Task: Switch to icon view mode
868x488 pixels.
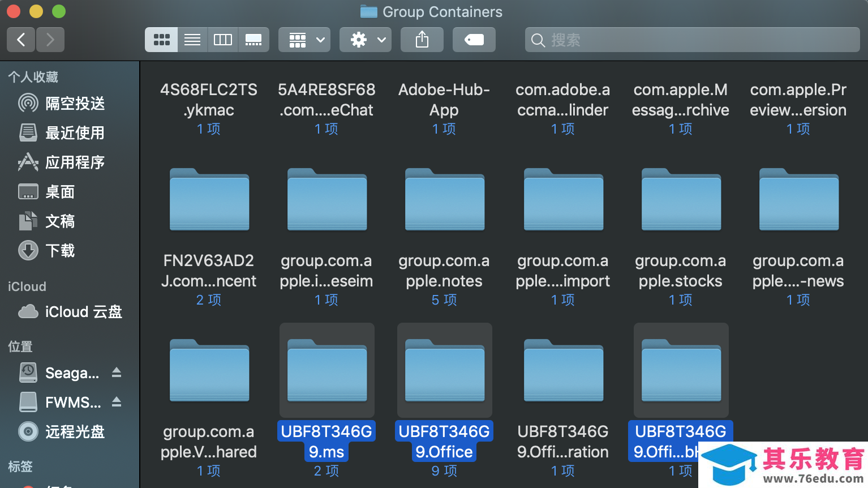Action: tap(161, 40)
